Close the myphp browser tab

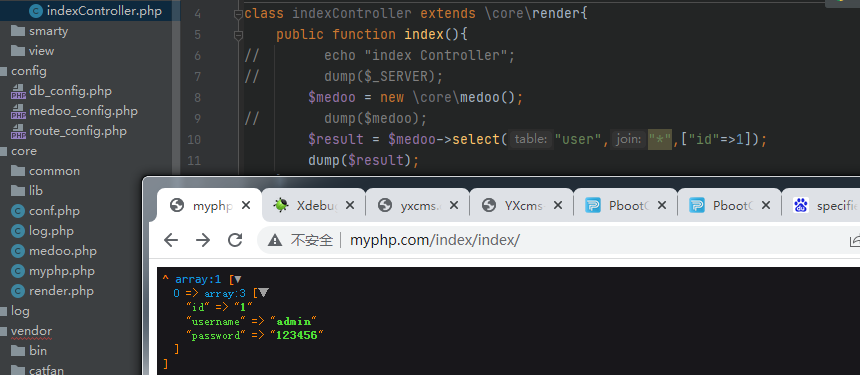(x=246, y=206)
